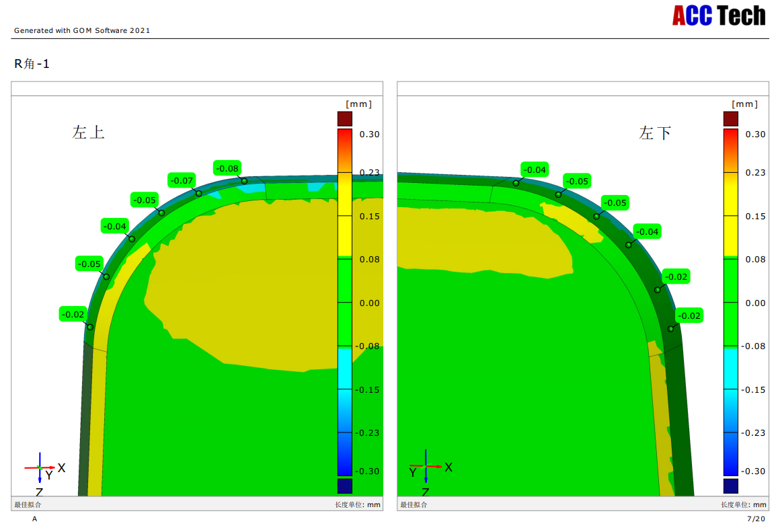Click the 7/20 page number
Image resolution: width=778 pixels, height=532 pixels.
click(x=756, y=519)
